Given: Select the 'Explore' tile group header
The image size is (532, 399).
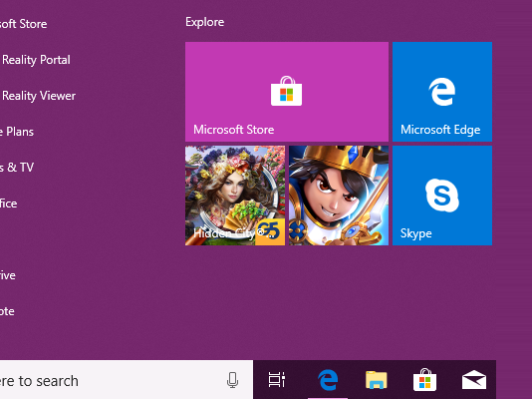Looking at the screenshot, I should click(x=204, y=22).
